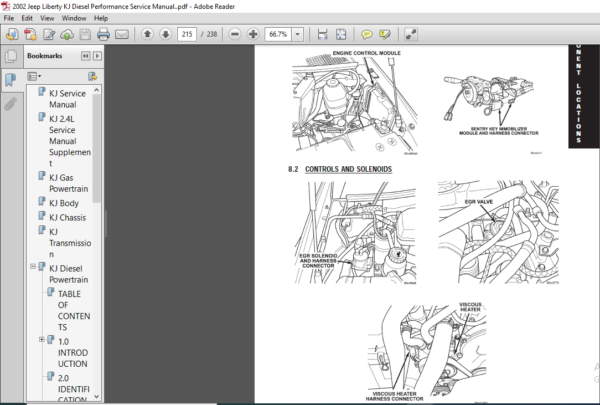The image size is (600, 405).
Task: Open the Help menu
Action: tap(101, 18)
